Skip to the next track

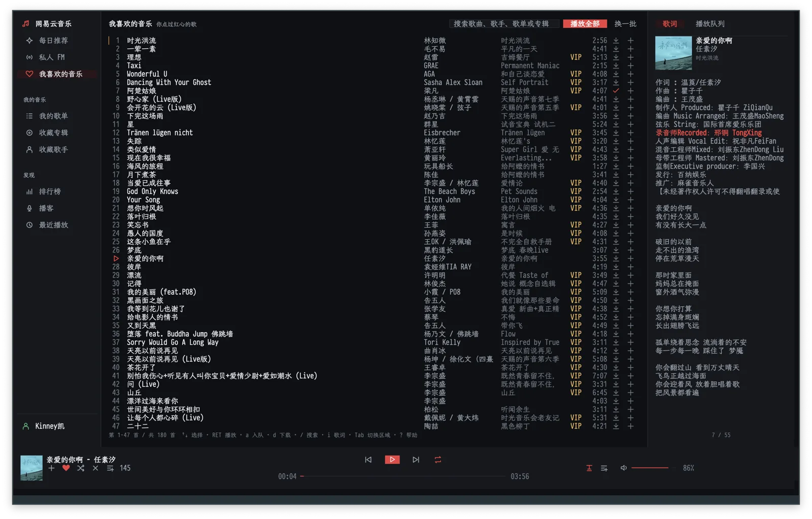click(416, 460)
